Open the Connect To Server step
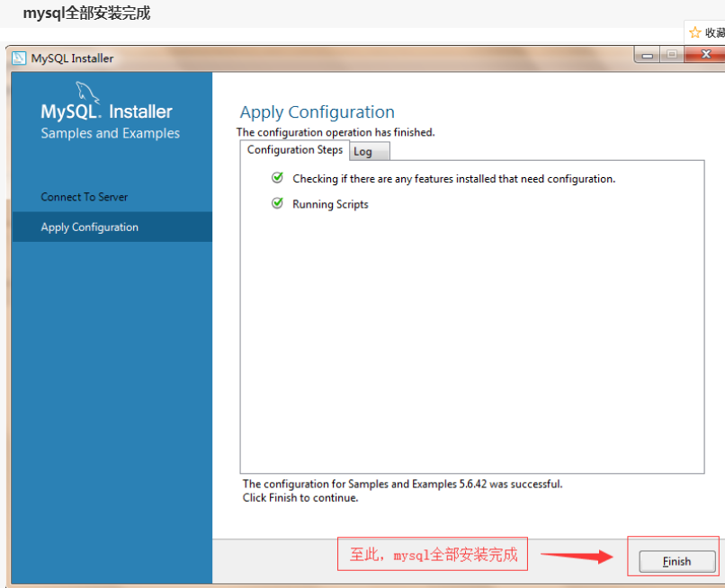 pyautogui.click(x=85, y=197)
